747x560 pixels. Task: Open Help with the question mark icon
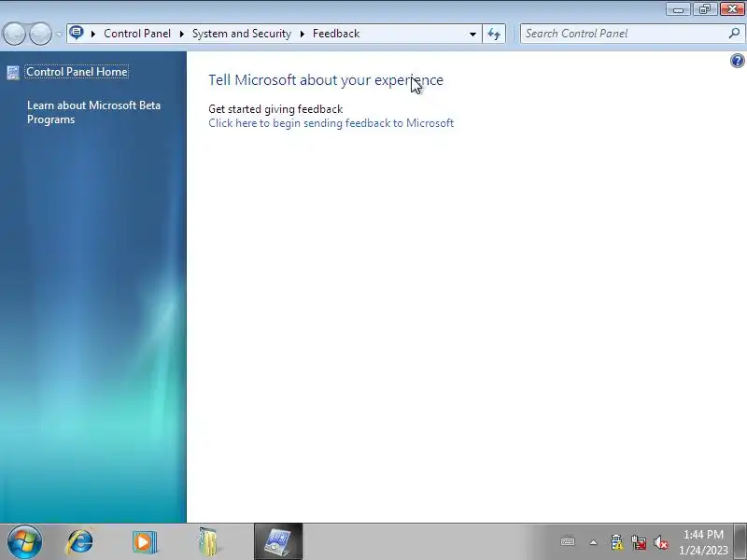coord(737,61)
